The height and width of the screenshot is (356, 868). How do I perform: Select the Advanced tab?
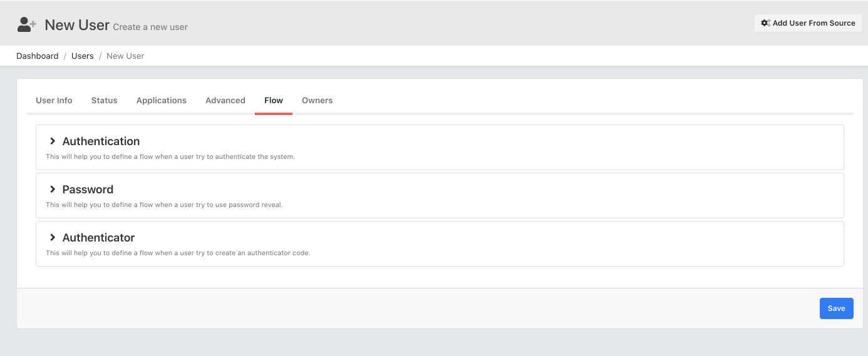tap(225, 100)
